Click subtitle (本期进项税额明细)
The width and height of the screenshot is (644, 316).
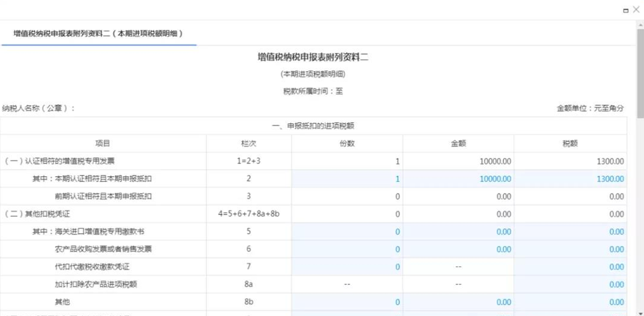(x=312, y=74)
